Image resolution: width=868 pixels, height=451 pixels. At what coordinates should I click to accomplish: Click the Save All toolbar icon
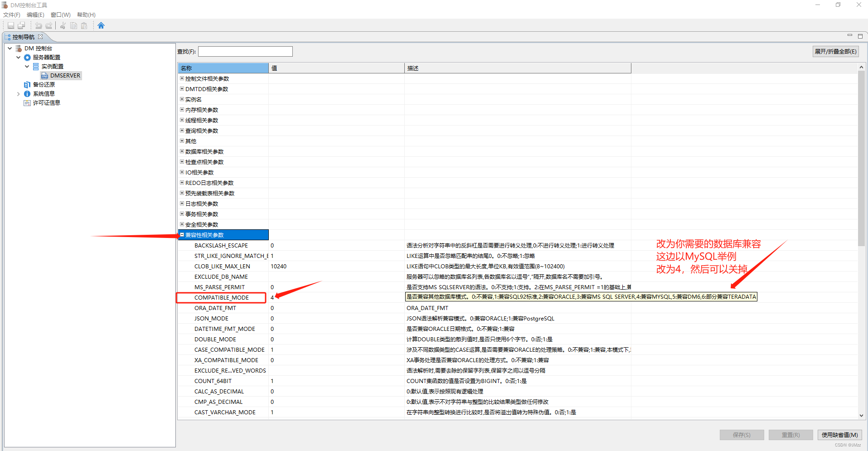21,26
